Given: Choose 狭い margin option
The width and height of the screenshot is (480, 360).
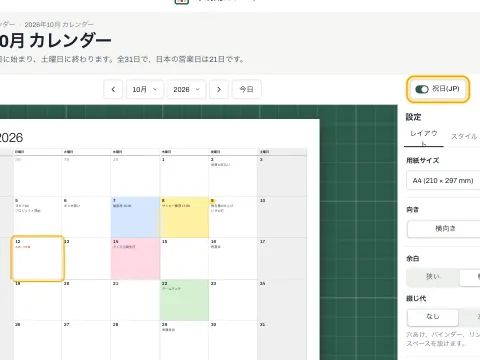Looking at the screenshot, I should 433,277.
